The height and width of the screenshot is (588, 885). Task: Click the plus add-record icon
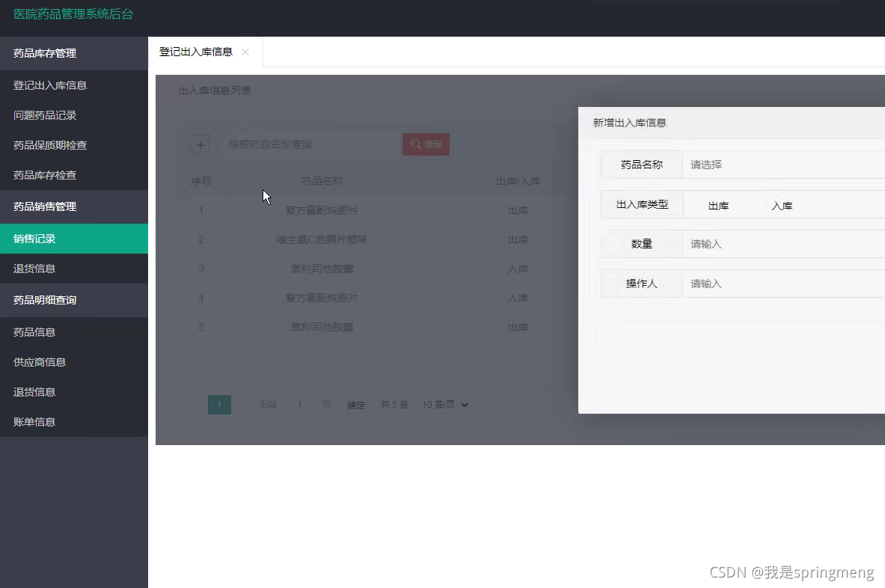click(x=200, y=145)
